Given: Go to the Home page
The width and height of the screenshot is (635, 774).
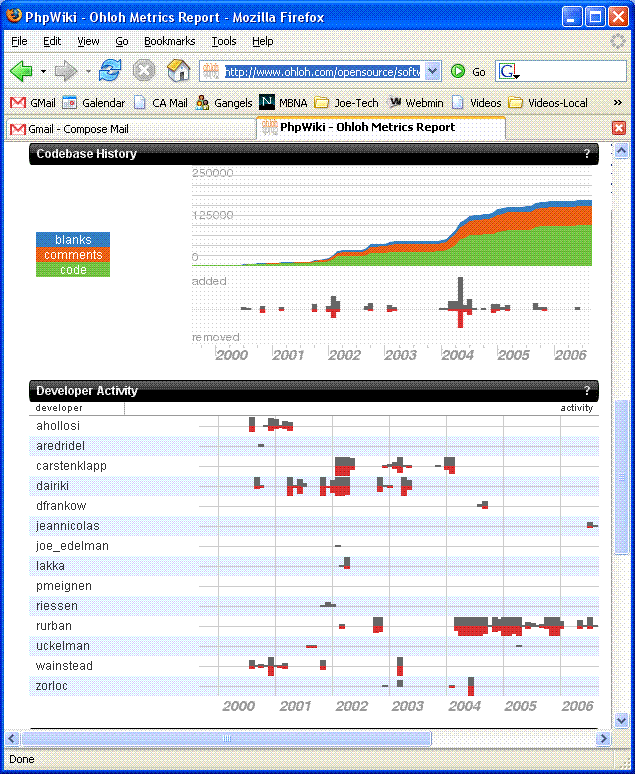Looking at the screenshot, I should [179, 71].
